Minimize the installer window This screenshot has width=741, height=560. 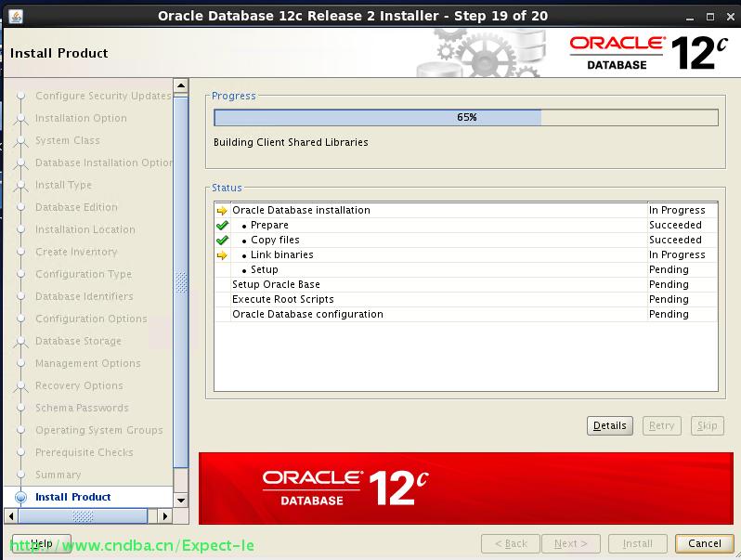tap(690, 17)
